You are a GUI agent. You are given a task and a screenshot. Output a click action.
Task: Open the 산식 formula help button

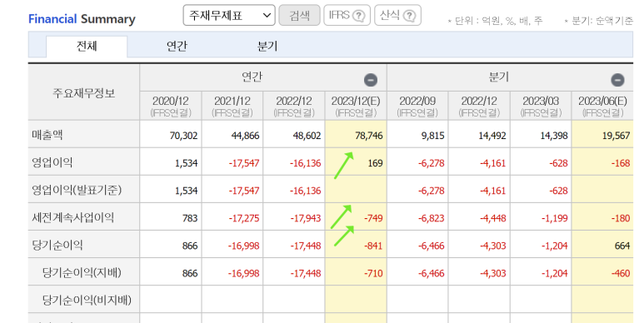click(397, 16)
